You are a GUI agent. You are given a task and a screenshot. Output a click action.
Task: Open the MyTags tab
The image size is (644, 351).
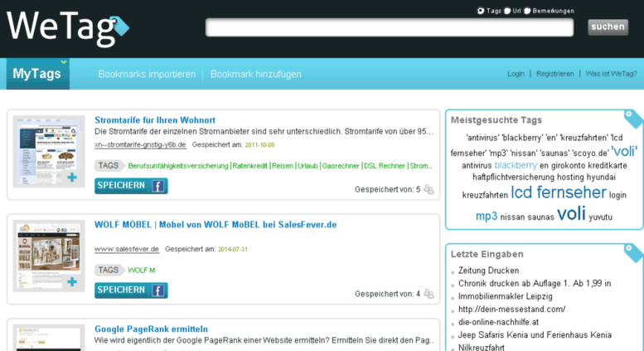pos(37,74)
